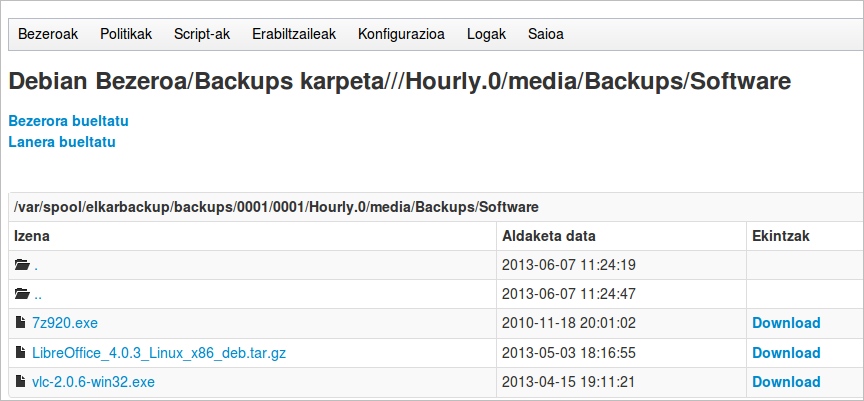864x401 pixels.
Task: Download the 7z920.exe file
Action: pos(786,323)
